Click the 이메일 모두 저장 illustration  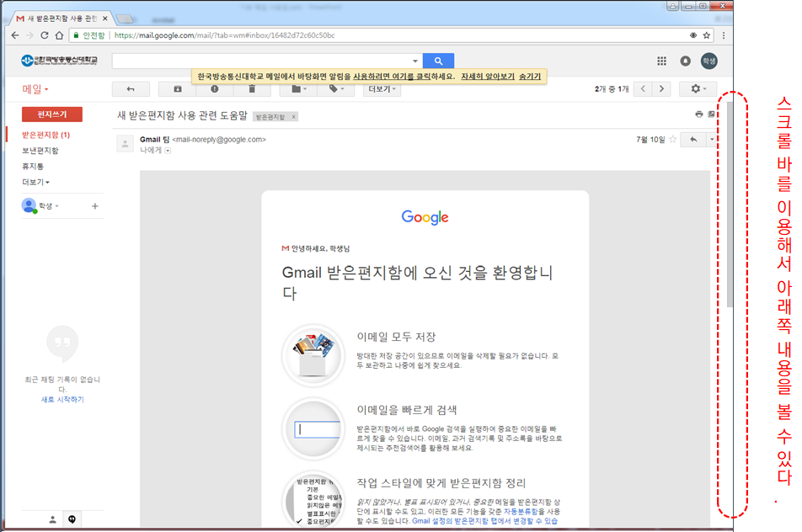pos(313,356)
